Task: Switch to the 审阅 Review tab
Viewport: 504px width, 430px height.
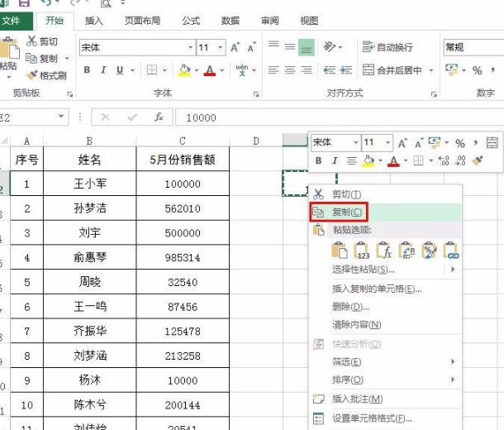Action: point(269,21)
